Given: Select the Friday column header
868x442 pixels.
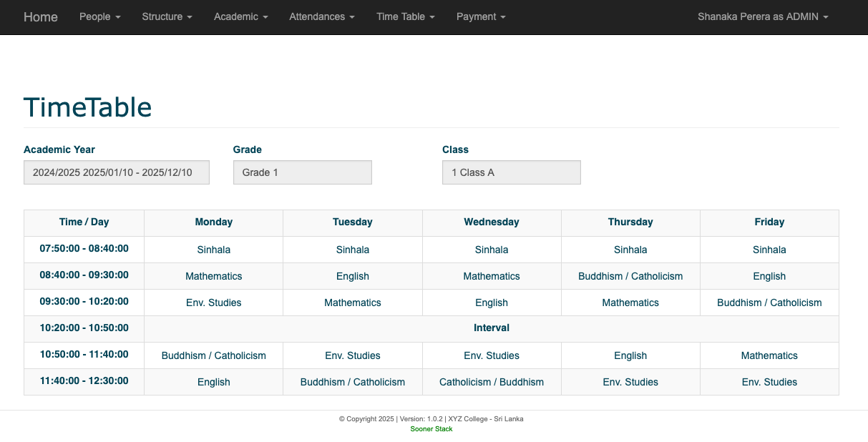Looking at the screenshot, I should 769,222.
